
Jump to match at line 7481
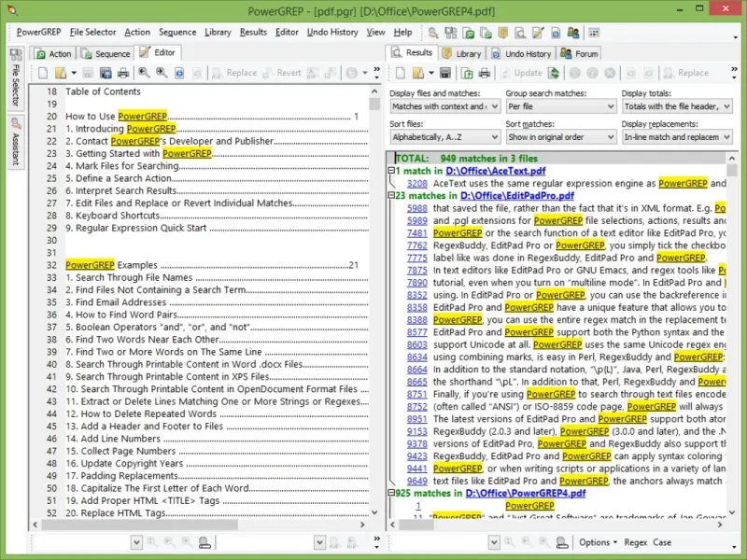point(416,232)
